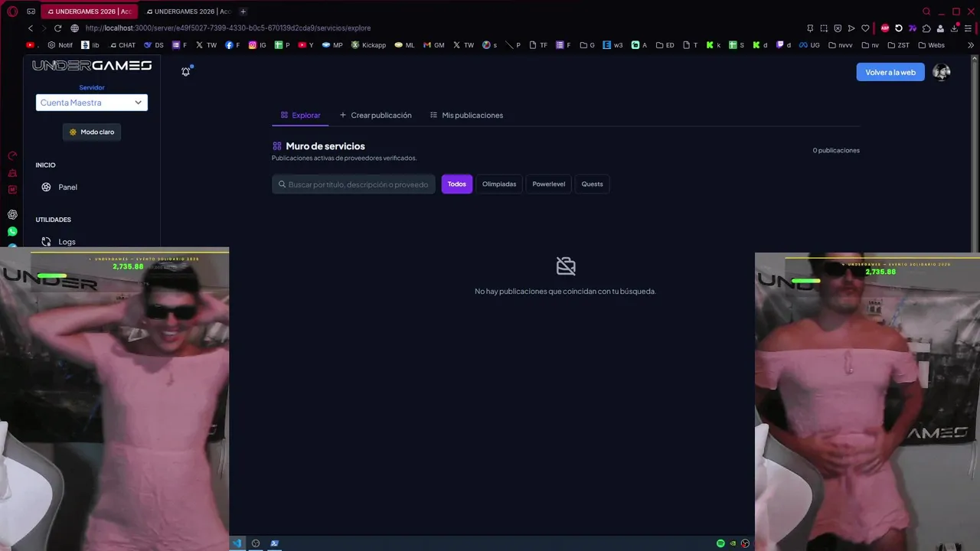Open the notifications bell

pos(185,71)
